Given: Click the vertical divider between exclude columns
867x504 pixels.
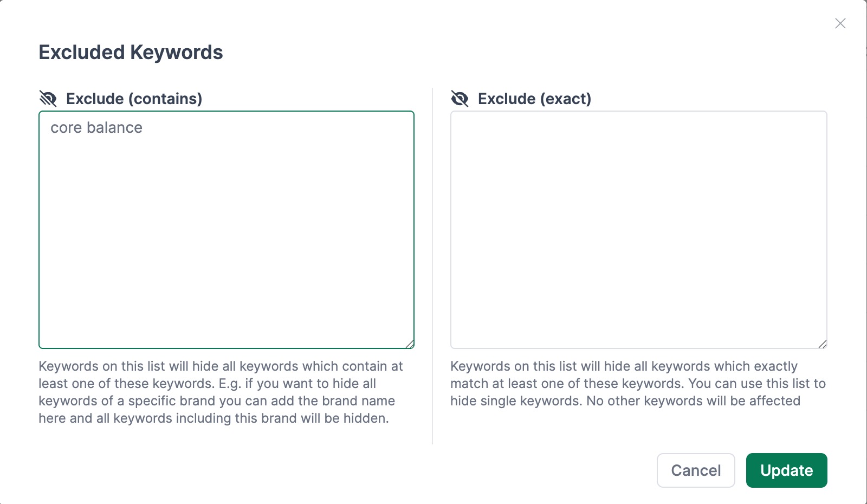Looking at the screenshot, I should 432,266.
